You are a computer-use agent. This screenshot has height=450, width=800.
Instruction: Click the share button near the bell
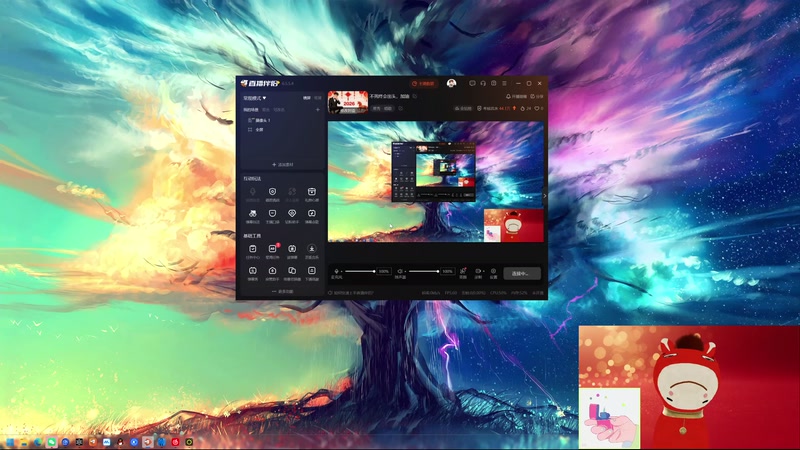[537, 96]
